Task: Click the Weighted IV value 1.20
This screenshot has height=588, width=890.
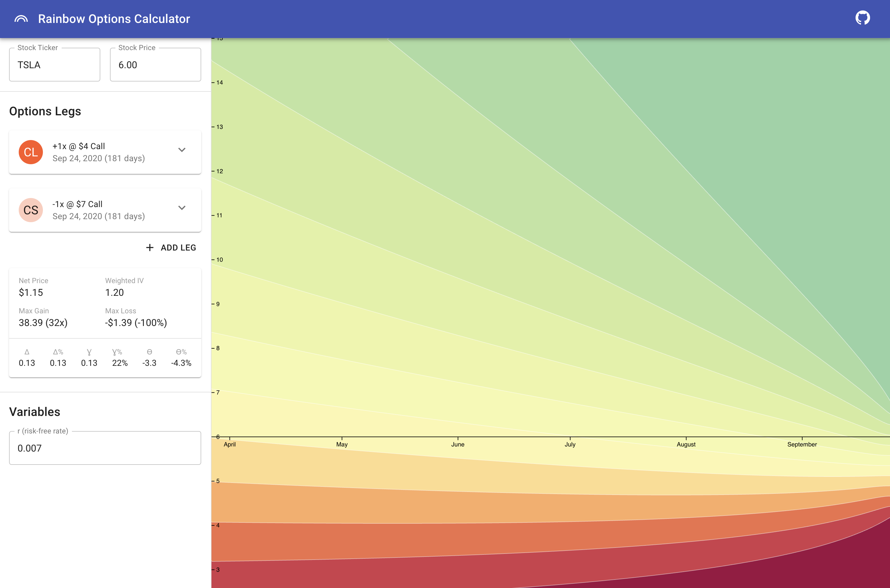Action: (114, 292)
